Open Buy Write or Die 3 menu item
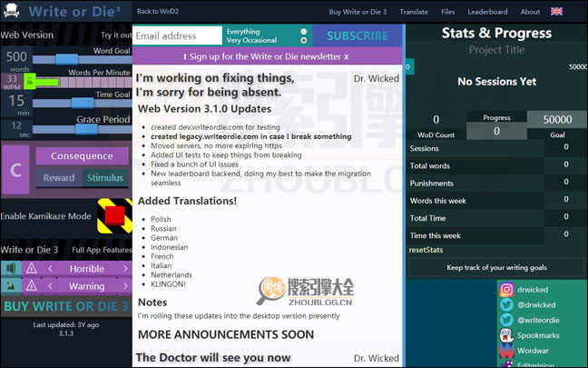 (358, 12)
